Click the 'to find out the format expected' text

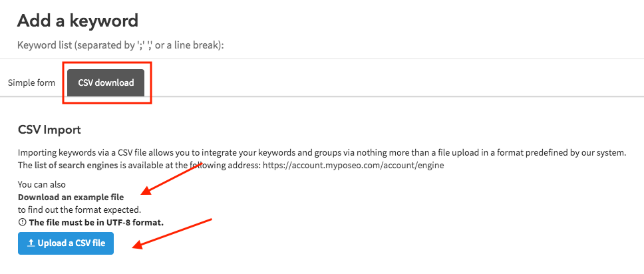pyautogui.click(x=80, y=210)
